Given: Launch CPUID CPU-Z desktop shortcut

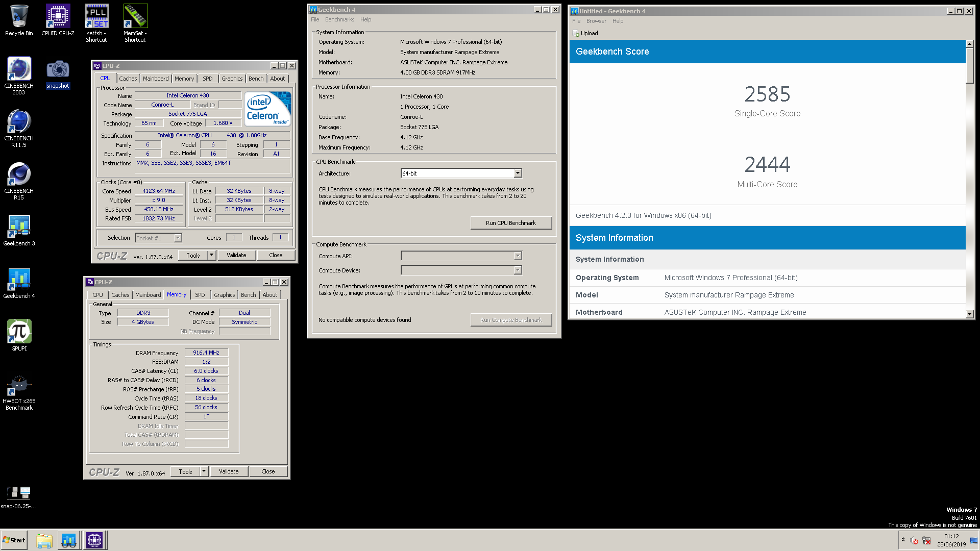Looking at the screenshot, I should pos(58,20).
